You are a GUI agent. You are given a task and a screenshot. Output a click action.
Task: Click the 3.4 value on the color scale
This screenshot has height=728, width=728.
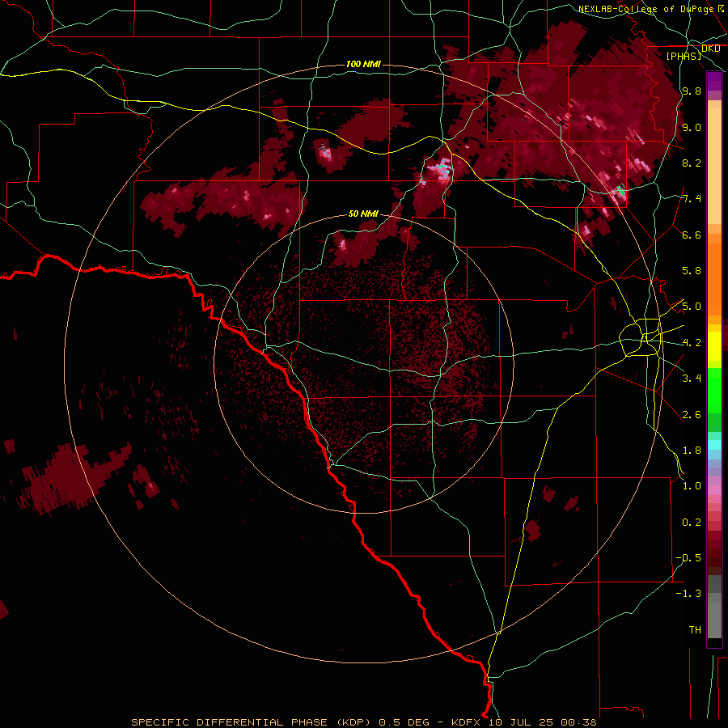tap(692, 379)
